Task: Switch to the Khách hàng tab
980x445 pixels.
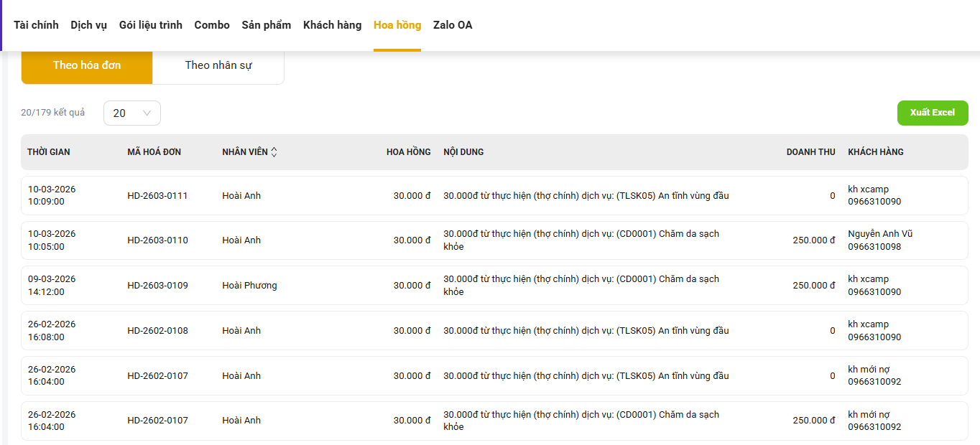Action: click(332, 25)
